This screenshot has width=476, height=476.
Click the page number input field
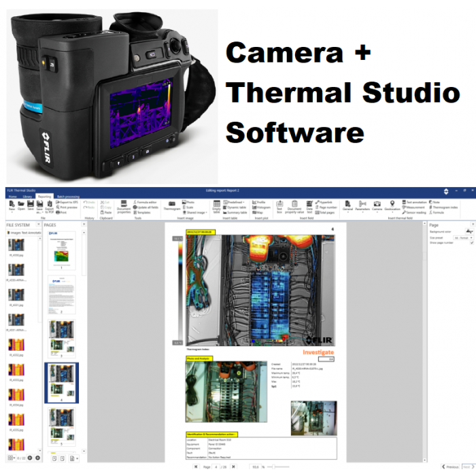[216, 467]
